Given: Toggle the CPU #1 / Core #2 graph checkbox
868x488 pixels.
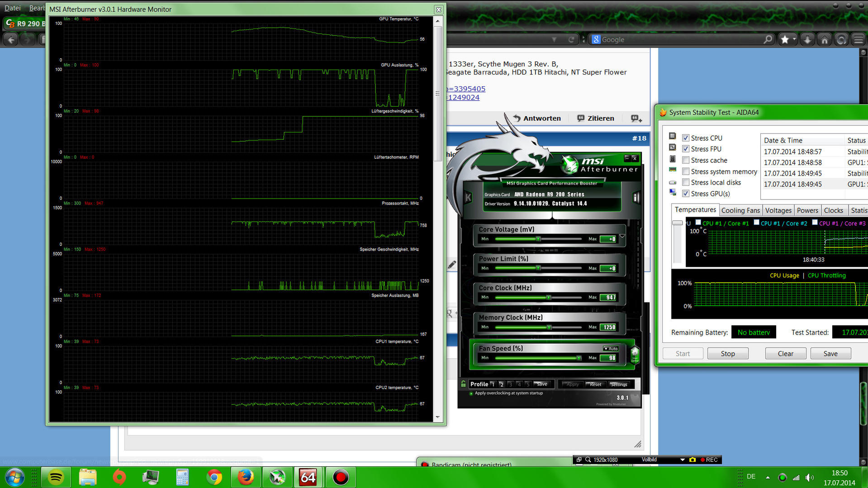Looking at the screenshot, I should click(756, 222).
